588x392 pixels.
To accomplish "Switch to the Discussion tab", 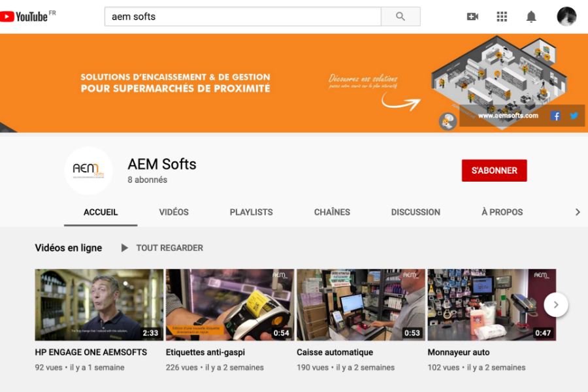I will coord(416,212).
